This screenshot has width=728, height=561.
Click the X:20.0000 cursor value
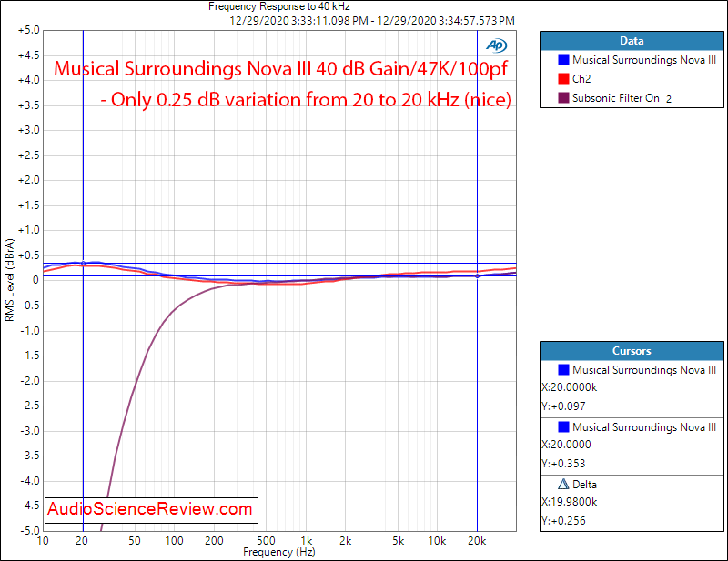566,445
